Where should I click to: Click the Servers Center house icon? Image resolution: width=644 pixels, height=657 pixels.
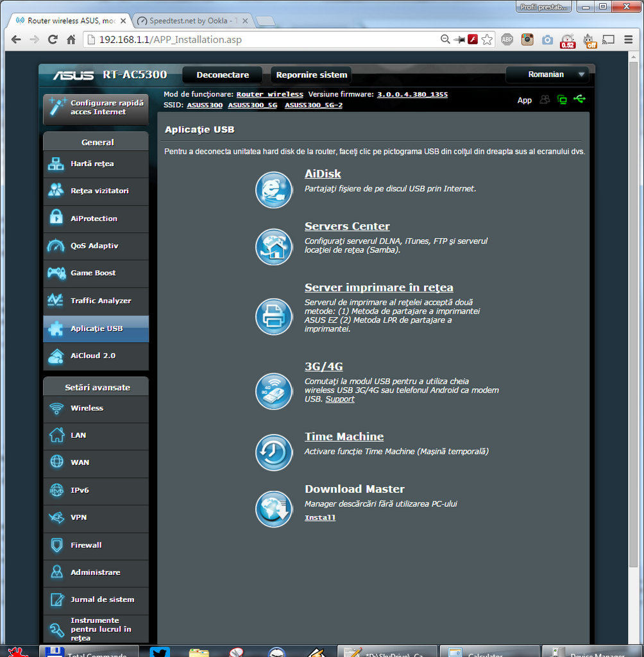[274, 247]
